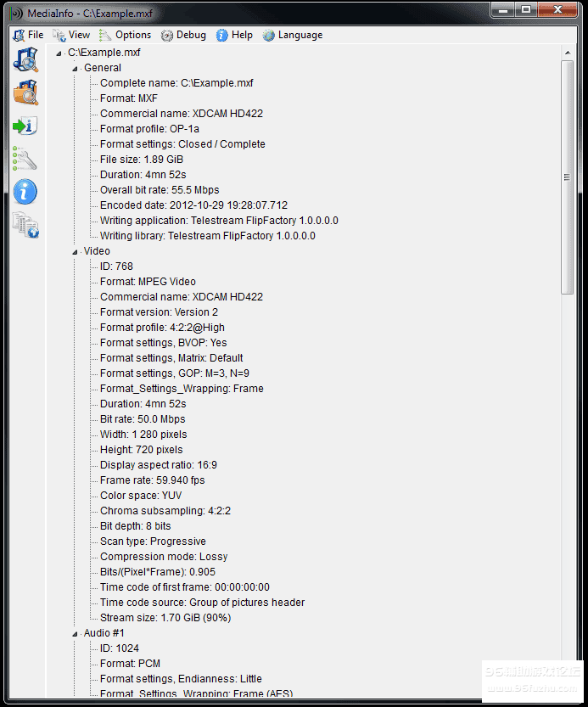Open the Options menu
588x707 pixels.
126,35
